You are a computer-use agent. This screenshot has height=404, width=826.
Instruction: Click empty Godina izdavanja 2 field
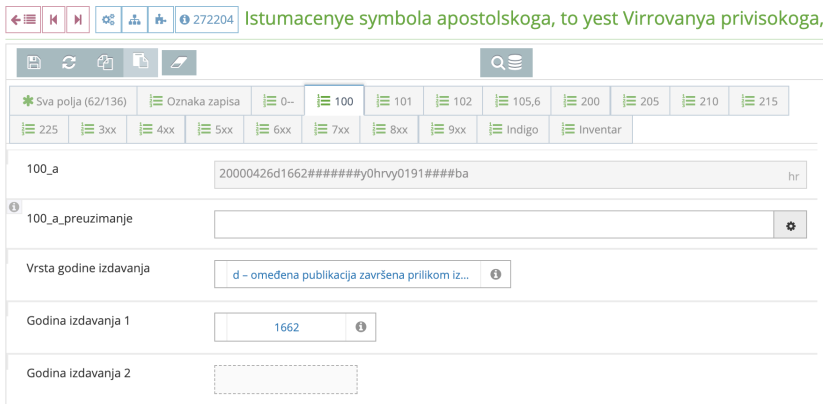(x=286, y=379)
